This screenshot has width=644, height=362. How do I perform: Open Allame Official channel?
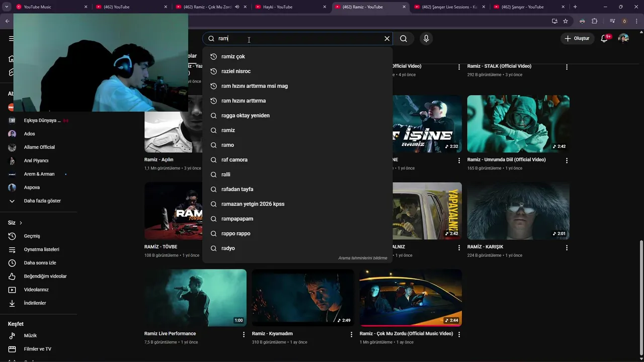click(x=39, y=147)
